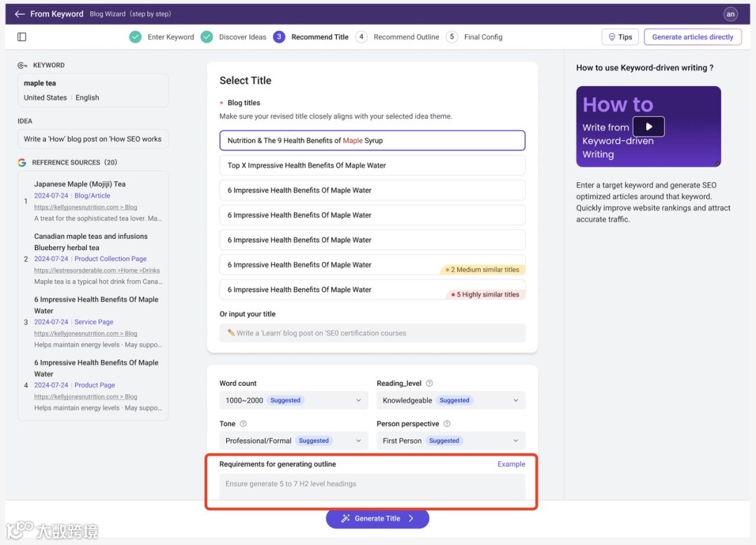Select title 'Nutrition & The 9 Health Benefits of Maple Syrup'
Viewport: 756px width, 545px height.
372,140
